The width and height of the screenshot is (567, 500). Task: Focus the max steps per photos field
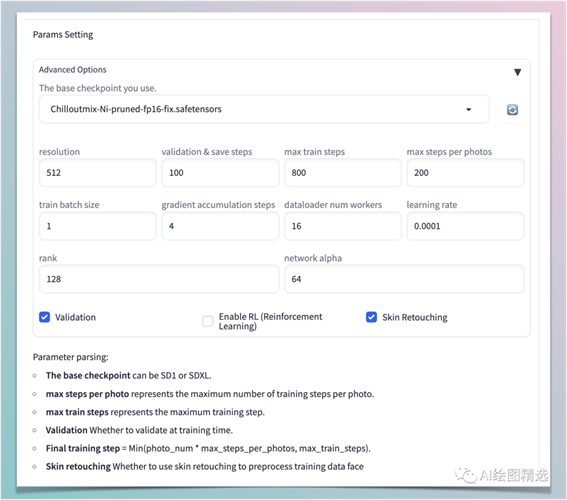click(x=465, y=173)
